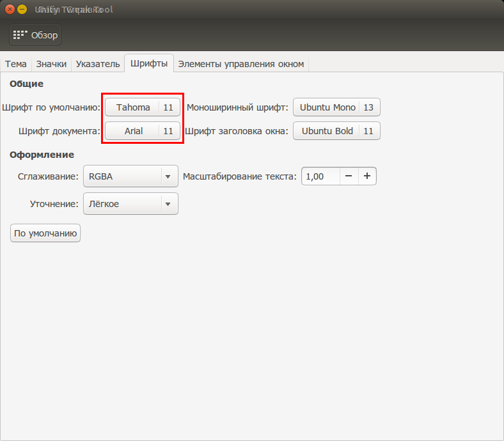
Task: Click the Сглаживание label
Action: coord(48,176)
